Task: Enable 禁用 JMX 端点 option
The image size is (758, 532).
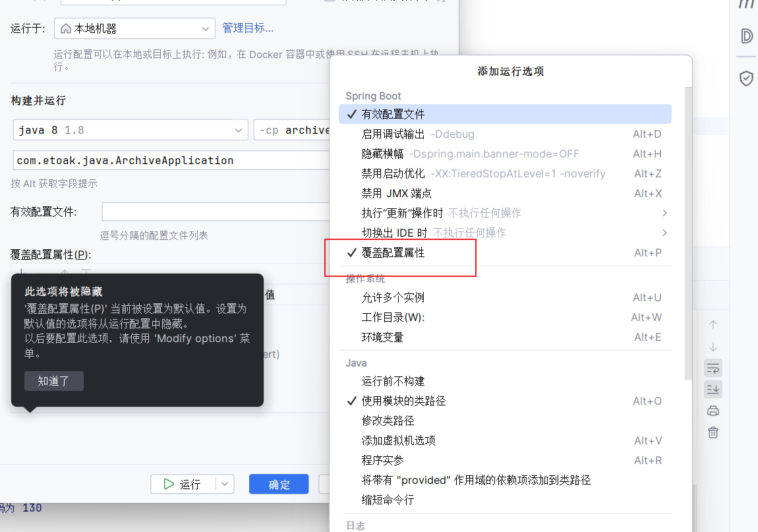Action: point(505,193)
